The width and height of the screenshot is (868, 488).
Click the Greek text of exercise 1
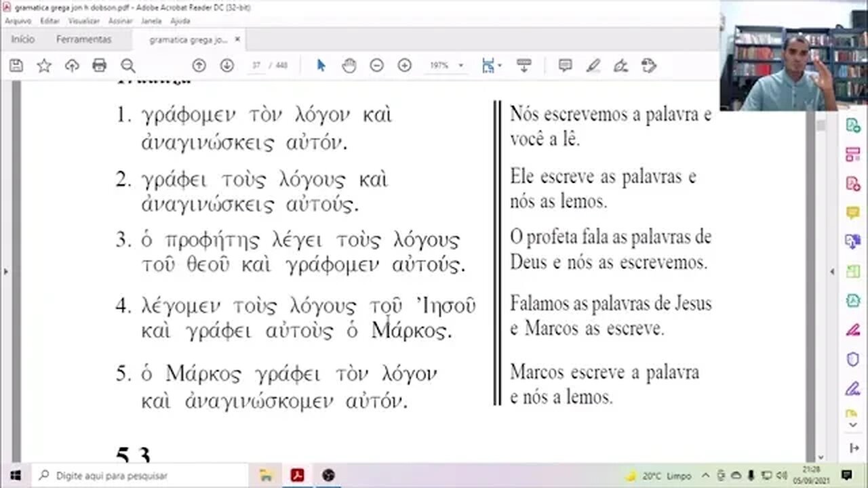(x=267, y=129)
